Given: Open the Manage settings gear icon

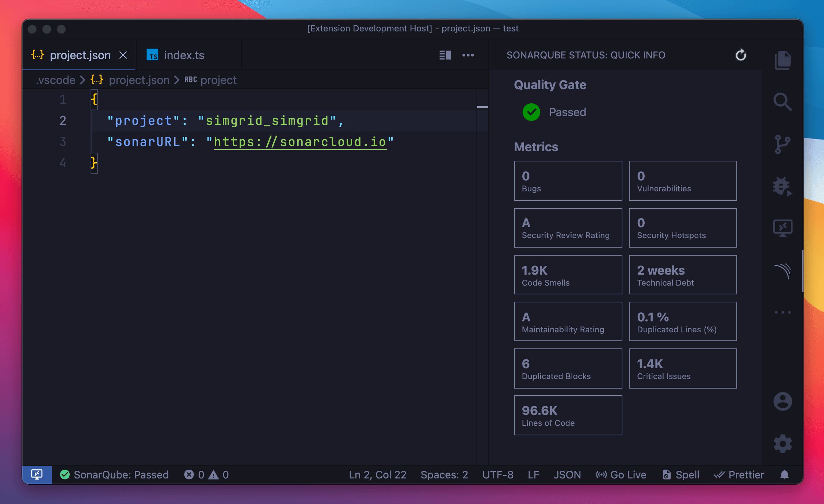Looking at the screenshot, I should [782, 444].
